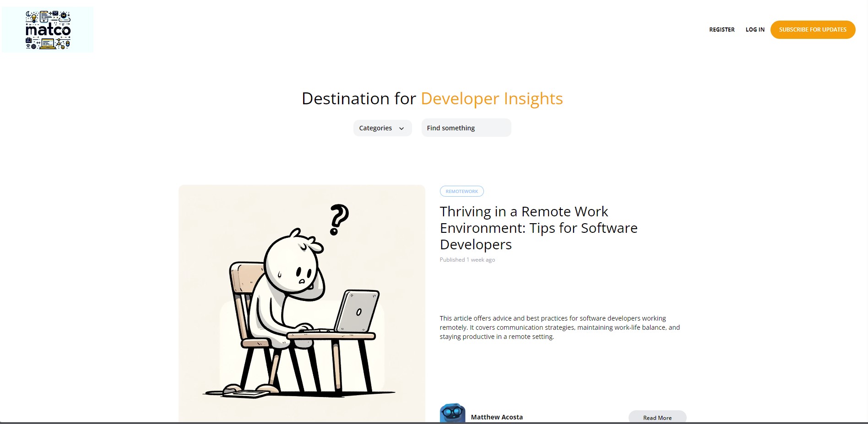This screenshot has width=868, height=424.
Task: Open the Thriving in a Remote Work article title
Action: click(538, 228)
